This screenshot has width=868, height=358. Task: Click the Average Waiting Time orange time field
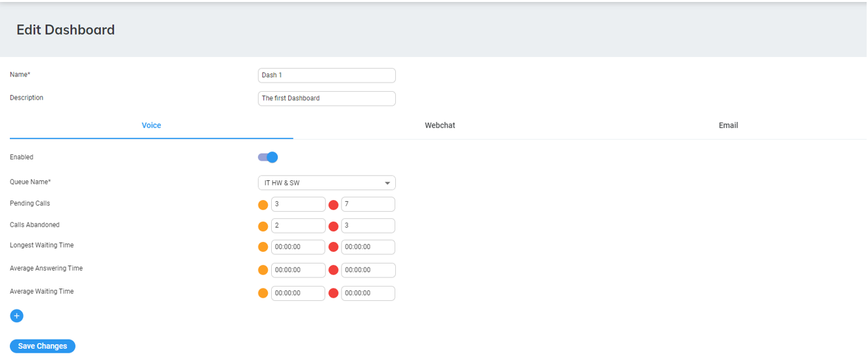pos(298,293)
